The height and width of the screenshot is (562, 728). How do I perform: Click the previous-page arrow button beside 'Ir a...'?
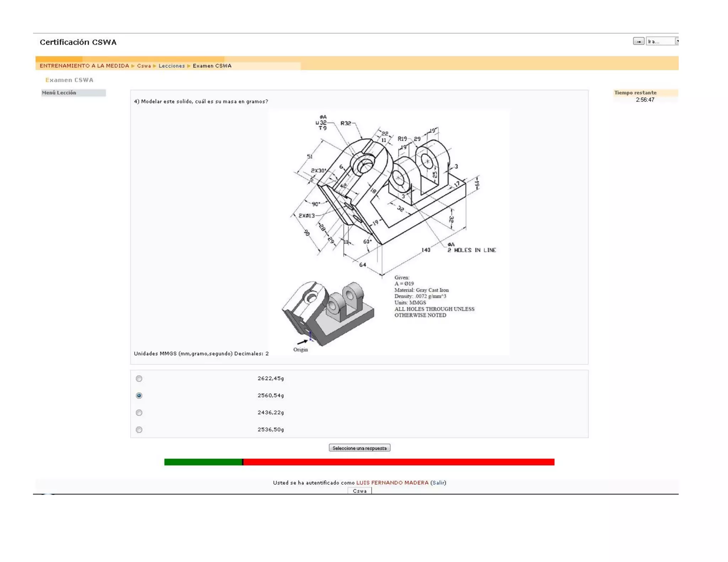(638, 42)
